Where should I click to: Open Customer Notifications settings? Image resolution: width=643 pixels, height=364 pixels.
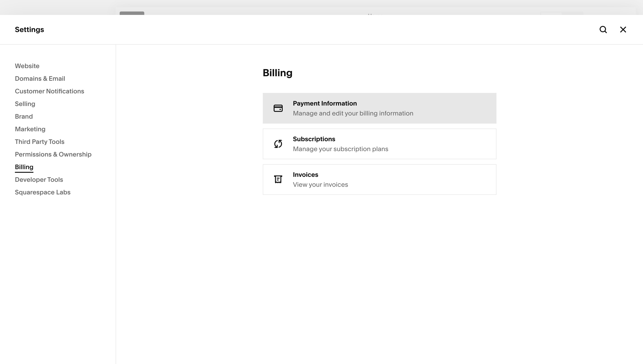point(49,91)
